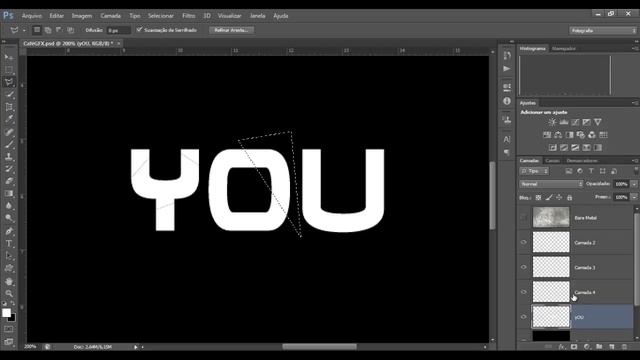Hide the yOU layer
This screenshot has height=360, width=640.
tap(524, 317)
